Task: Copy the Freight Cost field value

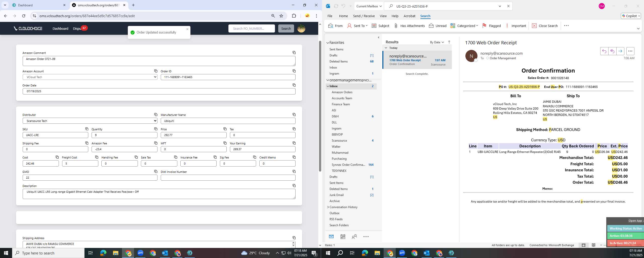Action: [97, 157]
